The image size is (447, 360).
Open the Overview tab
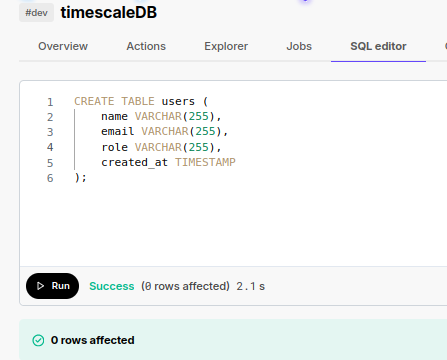click(63, 46)
